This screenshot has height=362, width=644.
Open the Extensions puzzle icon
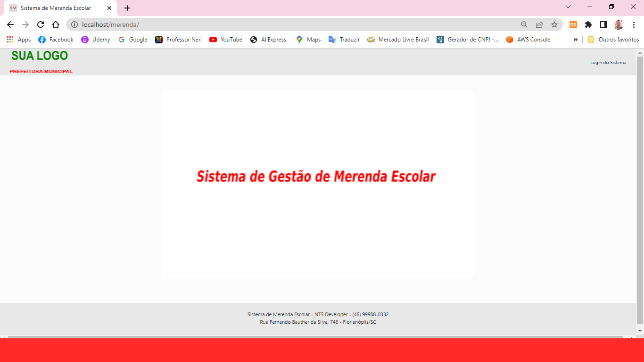pyautogui.click(x=588, y=25)
